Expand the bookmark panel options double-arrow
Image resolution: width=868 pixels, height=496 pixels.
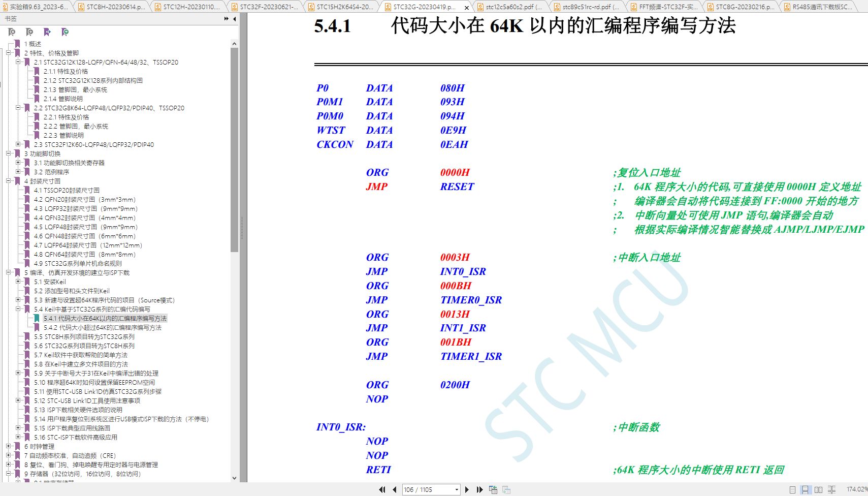tap(227, 19)
